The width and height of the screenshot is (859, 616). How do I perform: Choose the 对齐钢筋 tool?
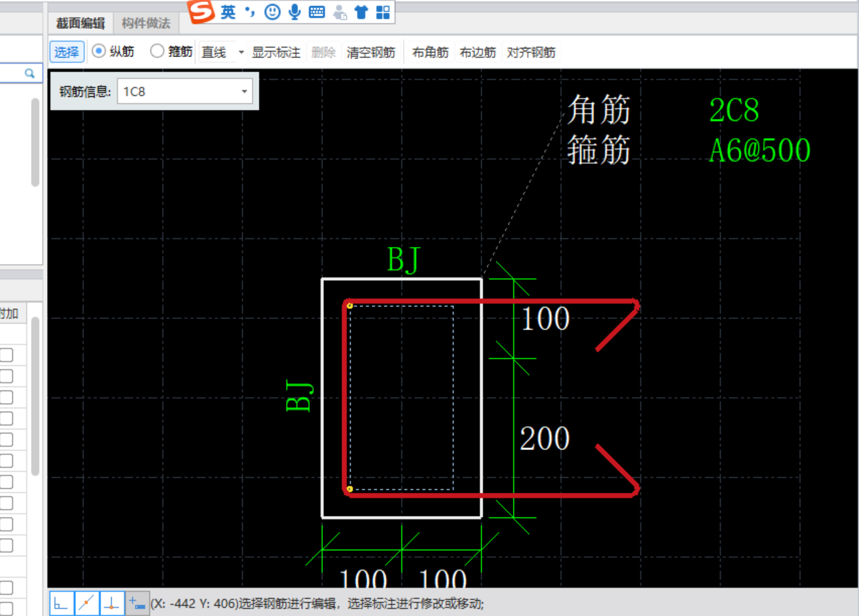point(531,52)
